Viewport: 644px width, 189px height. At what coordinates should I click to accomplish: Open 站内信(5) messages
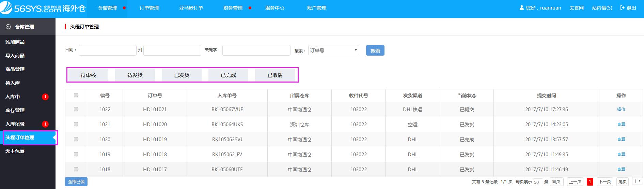click(x=602, y=8)
